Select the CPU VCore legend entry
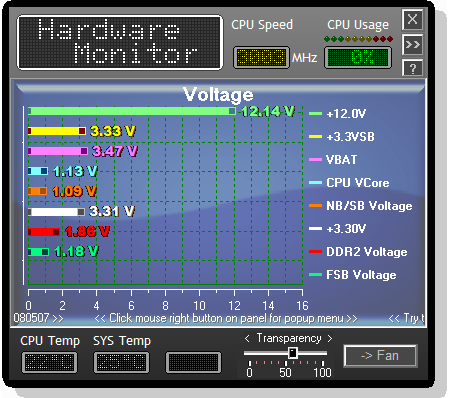Viewport: 450px width, 398px height. 349,183
